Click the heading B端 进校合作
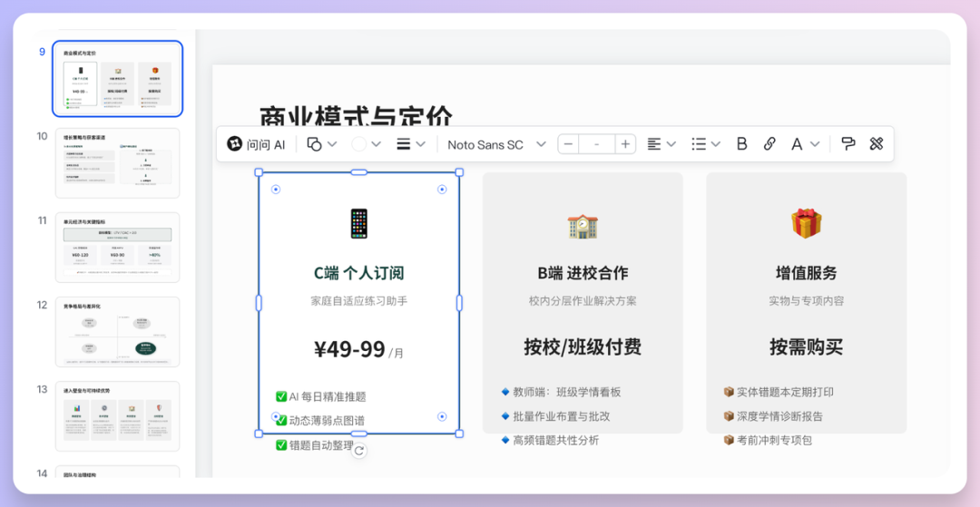 (583, 273)
